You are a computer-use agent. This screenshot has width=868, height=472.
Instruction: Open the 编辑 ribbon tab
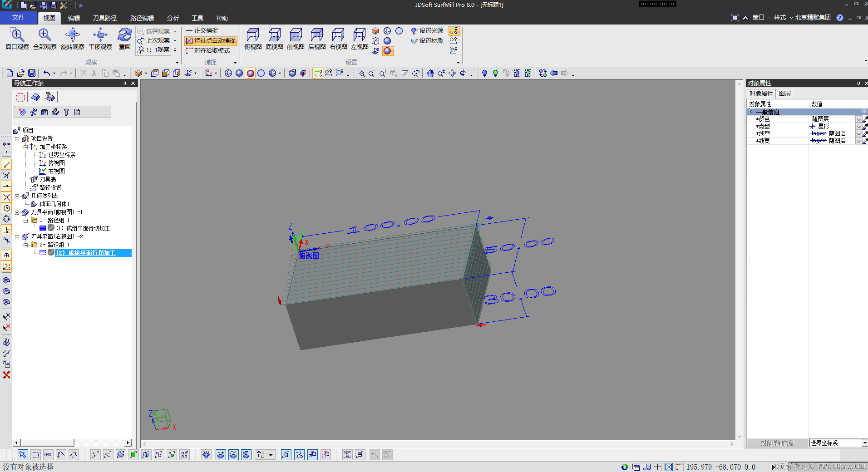[74, 18]
